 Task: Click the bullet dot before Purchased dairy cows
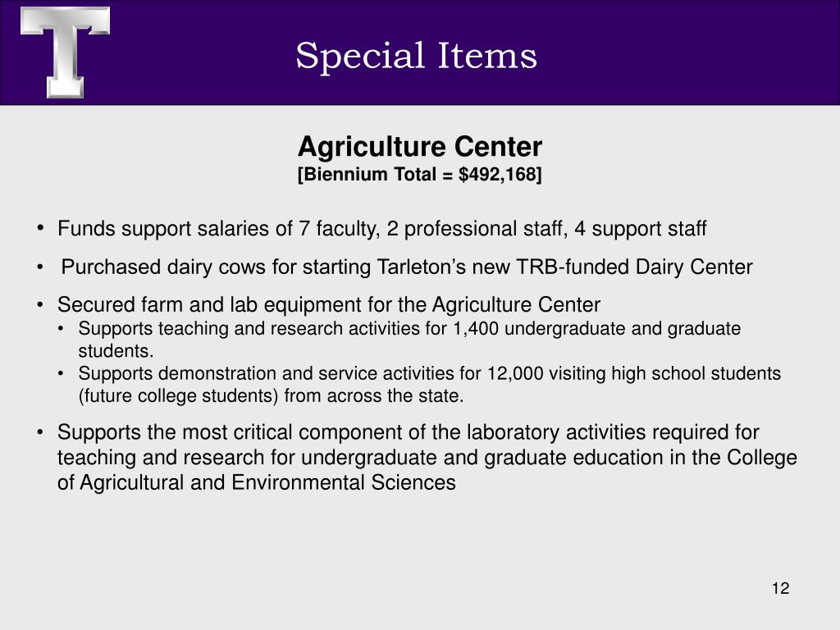coord(40,267)
